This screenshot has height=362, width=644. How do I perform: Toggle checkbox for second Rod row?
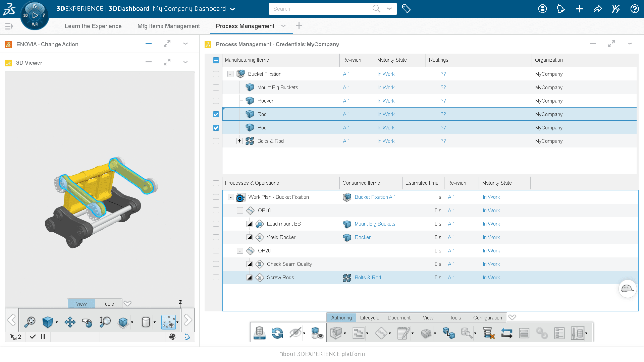216,127
